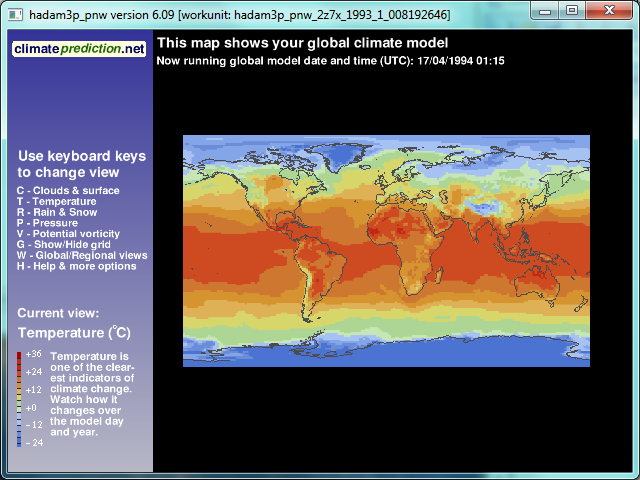Click the +36 label on the legend
The width and height of the screenshot is (640, 480).
point(34,354)
